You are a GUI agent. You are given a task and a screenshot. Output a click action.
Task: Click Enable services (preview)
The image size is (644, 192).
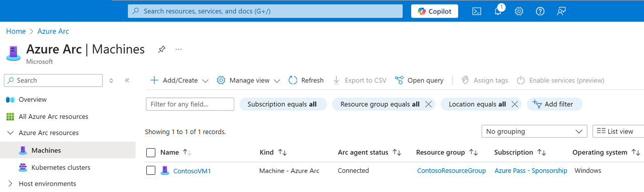click(561, 80)
